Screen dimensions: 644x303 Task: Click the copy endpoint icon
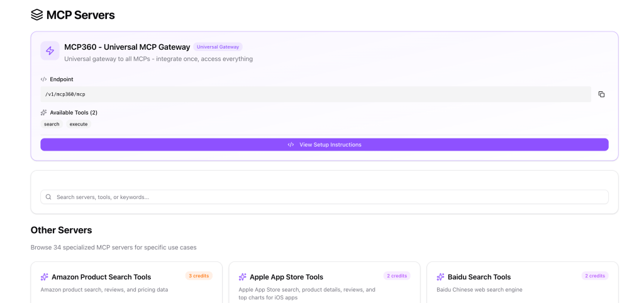601,94
